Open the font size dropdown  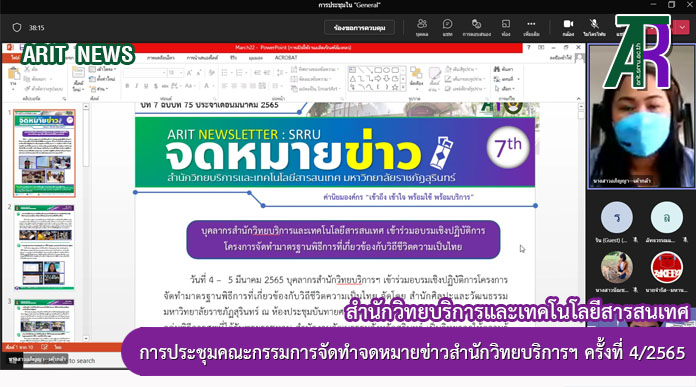pyautogui.click(x=175, y=72)
